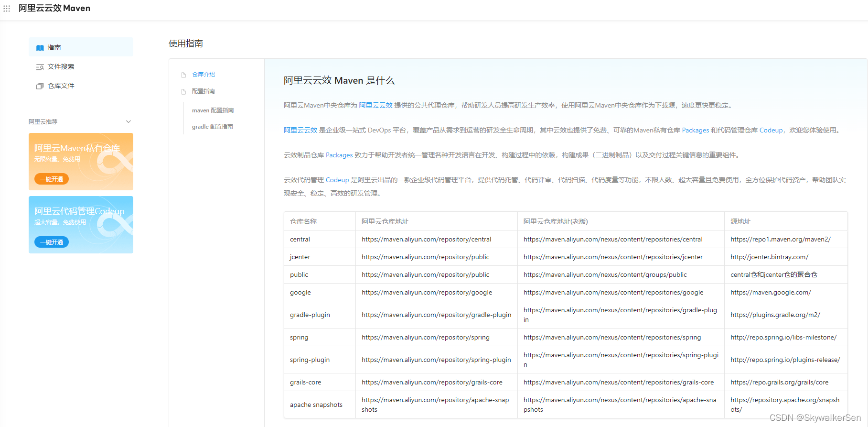Open the 阿里云代码管理Codeup promo card

coord(81,225)
